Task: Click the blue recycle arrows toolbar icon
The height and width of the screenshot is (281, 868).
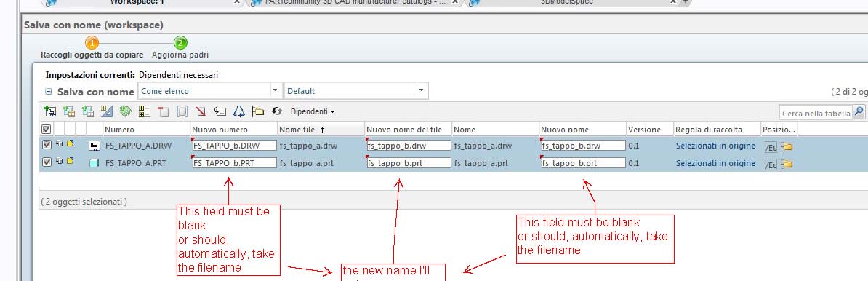Action: (238, 111)
